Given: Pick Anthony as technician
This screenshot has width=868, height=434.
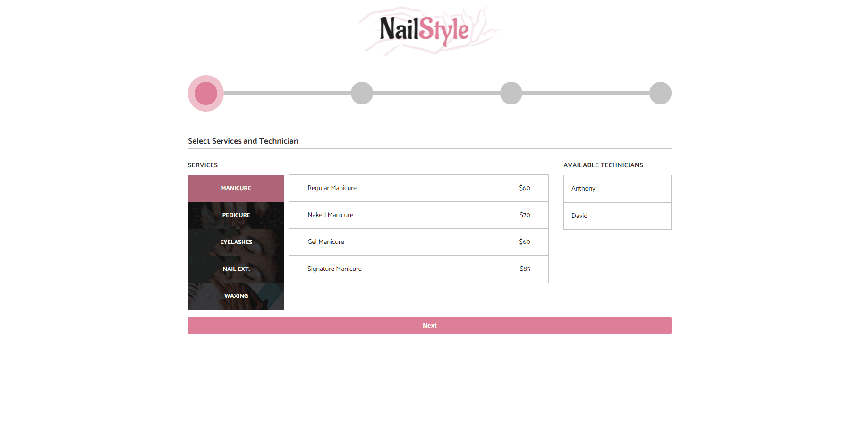Looking at the screenshot, I should (617, 189).
